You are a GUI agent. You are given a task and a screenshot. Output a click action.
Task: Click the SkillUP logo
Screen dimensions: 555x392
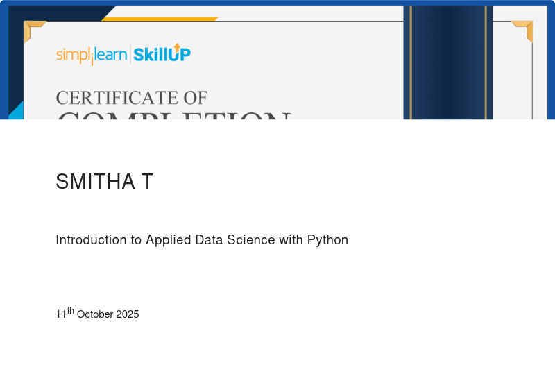click(162, 54)
